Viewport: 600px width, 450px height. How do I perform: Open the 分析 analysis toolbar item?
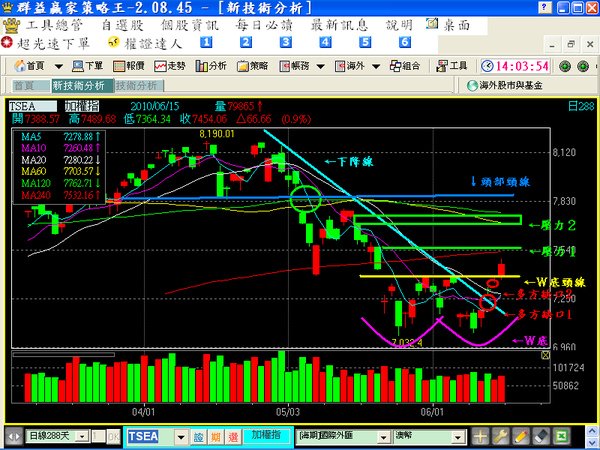pyautogui.click(x=211, y=66)
